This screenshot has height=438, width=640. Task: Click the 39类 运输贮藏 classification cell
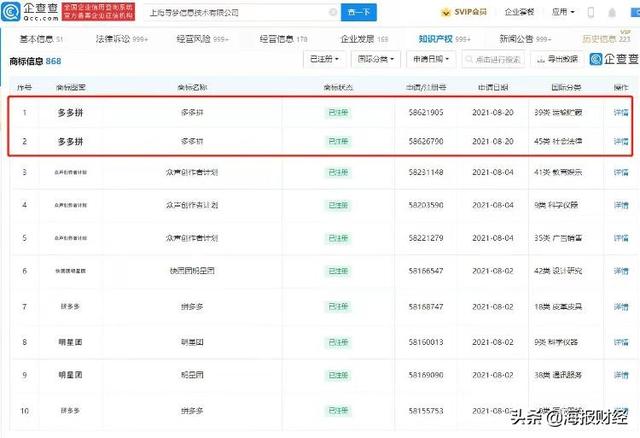point(558,112)
